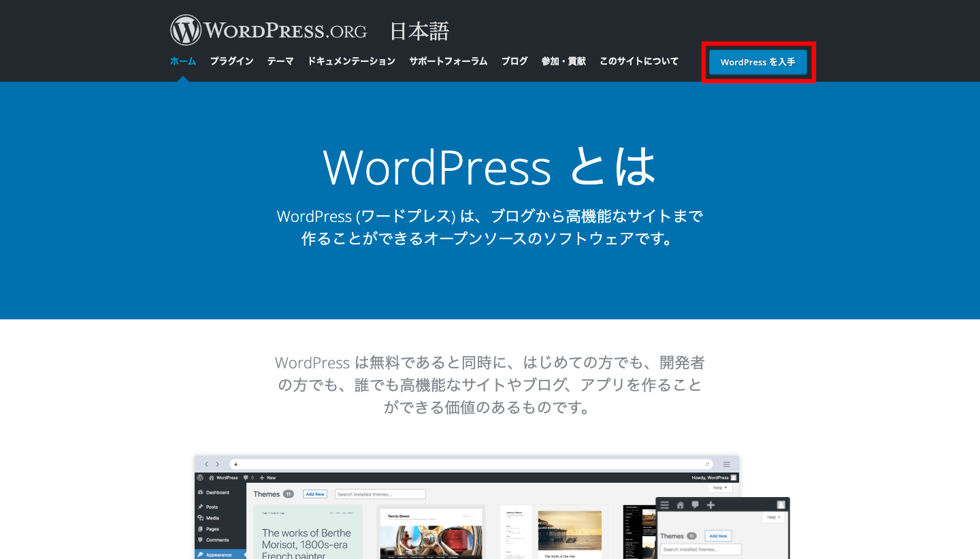980x559 pixels.
Task: Click the WordPress.org logo in header
Action: click(x=268, y=31)
